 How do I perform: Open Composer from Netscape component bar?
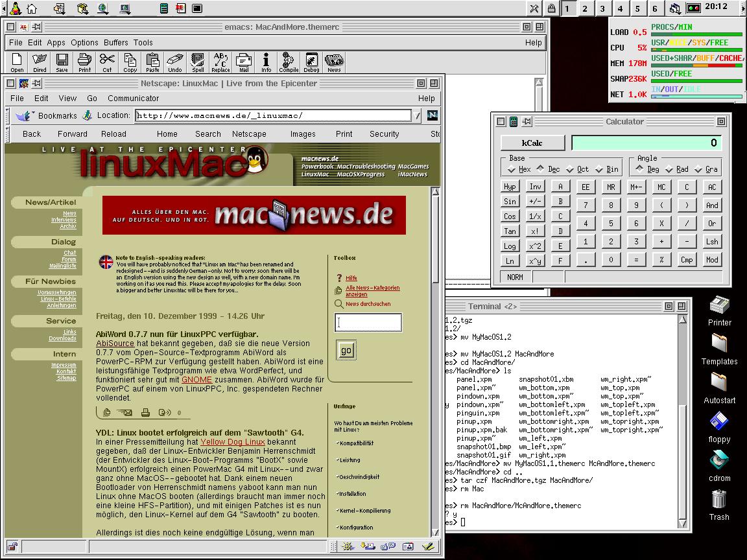pyautogui.click(x=428, y=546)
